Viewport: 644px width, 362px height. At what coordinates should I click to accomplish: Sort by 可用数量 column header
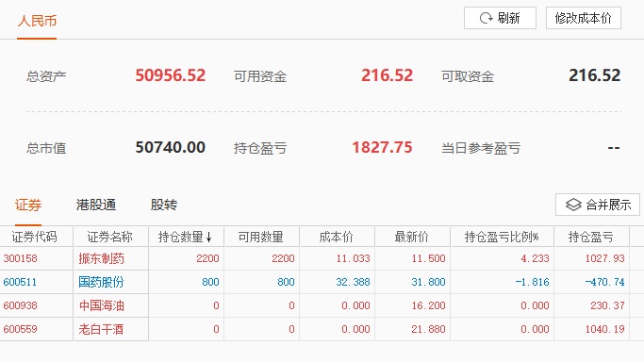point(261,237)
